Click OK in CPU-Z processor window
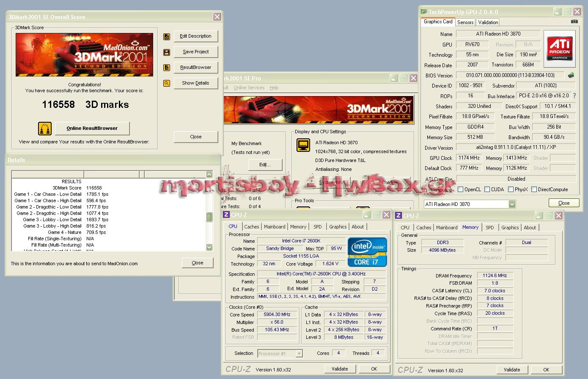Image resolution: width=588 pixels, height=379 pixels. point(374,369)
